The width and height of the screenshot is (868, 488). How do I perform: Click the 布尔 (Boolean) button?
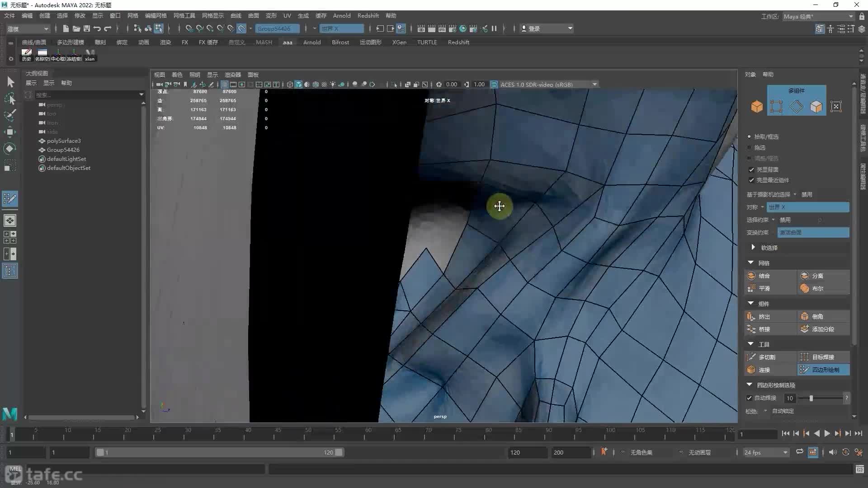coord(823,288)
